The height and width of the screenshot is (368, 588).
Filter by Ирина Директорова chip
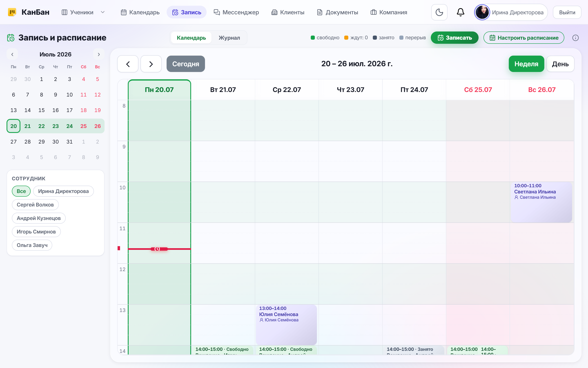[63, 191]
